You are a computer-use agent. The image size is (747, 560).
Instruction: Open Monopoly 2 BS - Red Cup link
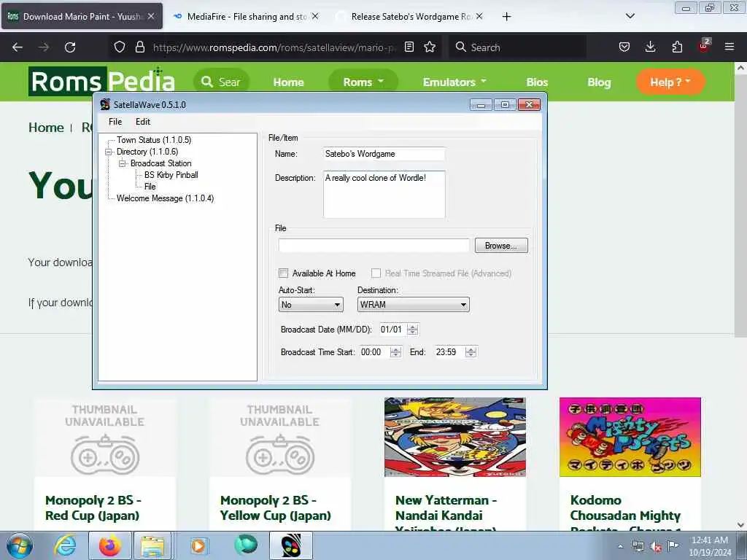tap(93, 507)
